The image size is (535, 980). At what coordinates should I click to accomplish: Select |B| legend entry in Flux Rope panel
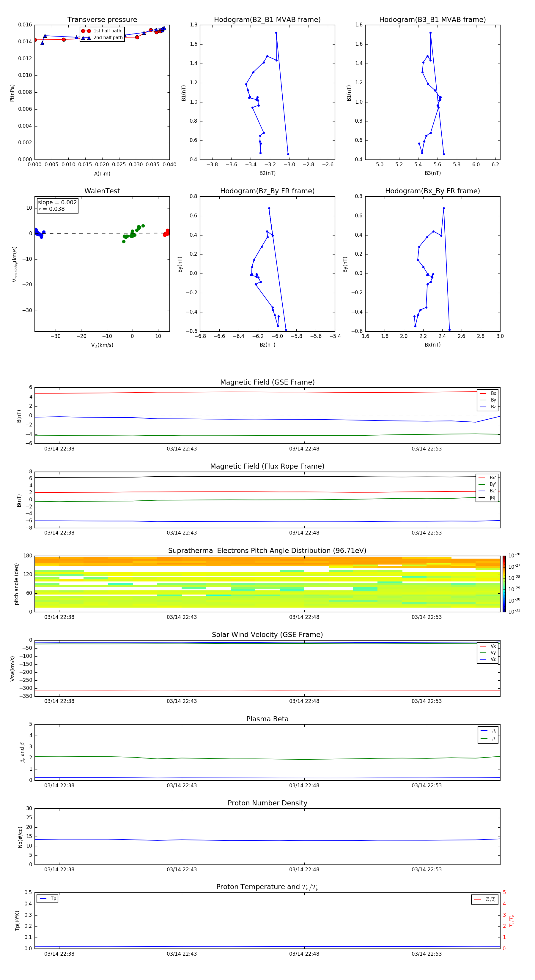(x=487, y=498)
